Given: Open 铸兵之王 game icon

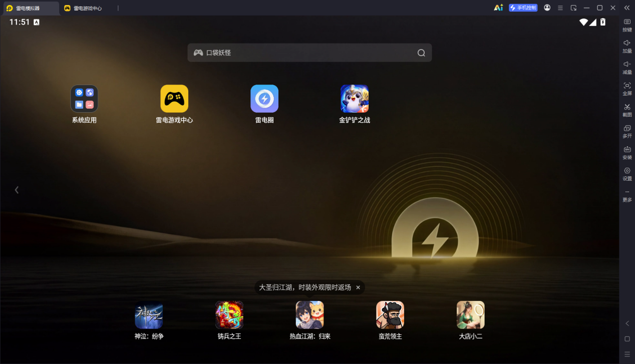Looking at the screenshot, I should point(229,315).
